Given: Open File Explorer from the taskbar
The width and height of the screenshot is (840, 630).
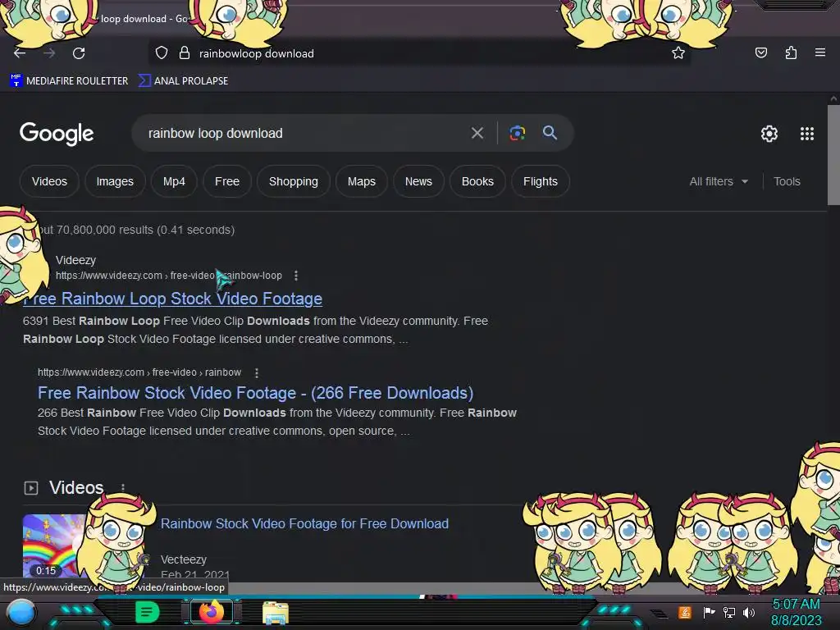Looking at the screenshot, I should 276,613.
